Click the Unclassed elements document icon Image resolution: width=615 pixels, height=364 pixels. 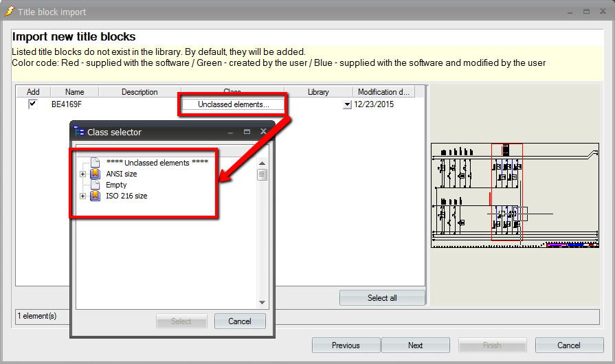96,163
